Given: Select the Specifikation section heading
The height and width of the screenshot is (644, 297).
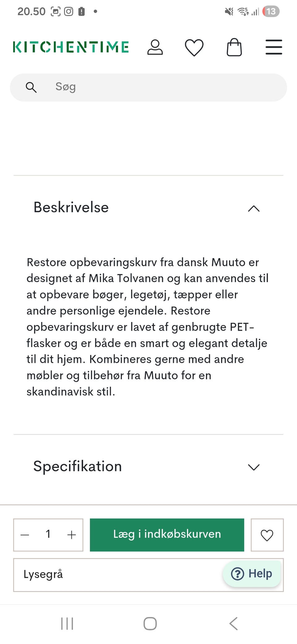Looking at the screenshot, I should pyautogui.click(x=77, y=466).
